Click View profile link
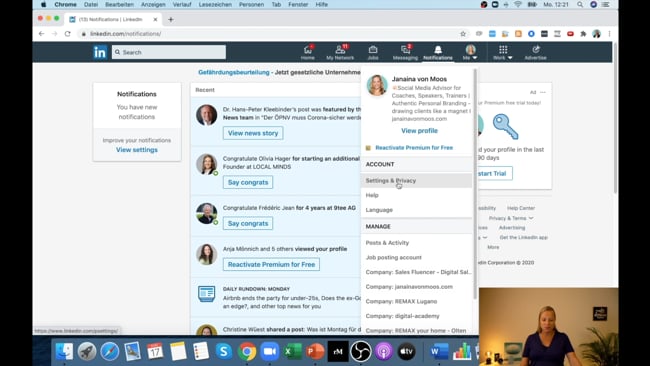Screen dimensions: 650x366 coord(419,131)
